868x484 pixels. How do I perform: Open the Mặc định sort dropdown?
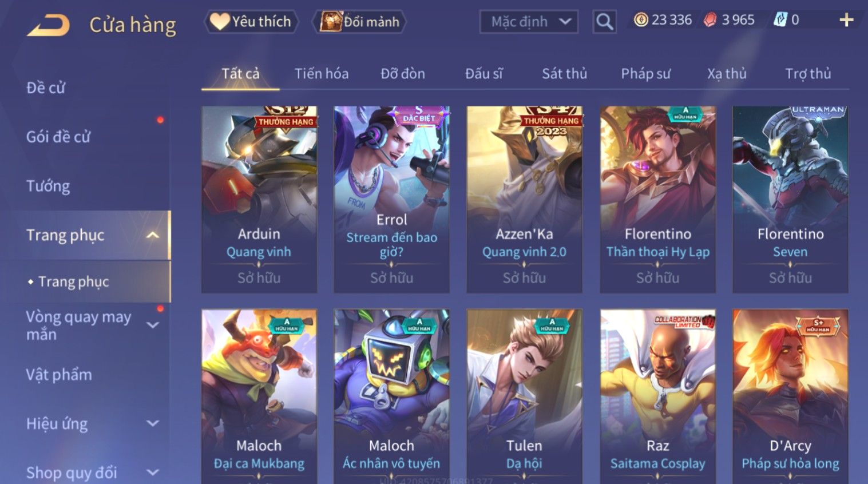click(529, 22)
